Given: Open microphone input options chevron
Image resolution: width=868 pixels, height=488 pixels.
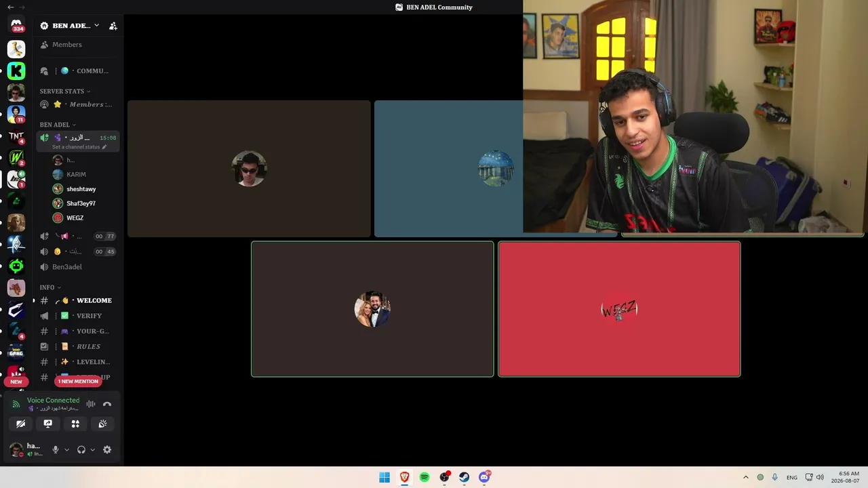Looking at the screenshot, I should 66,449.
